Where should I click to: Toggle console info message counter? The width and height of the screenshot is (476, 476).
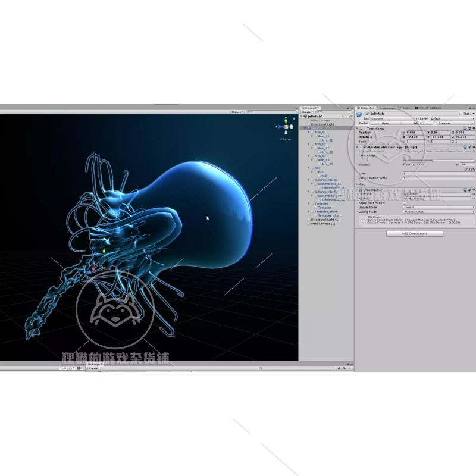pyautogui.click(x=63, y=368)
